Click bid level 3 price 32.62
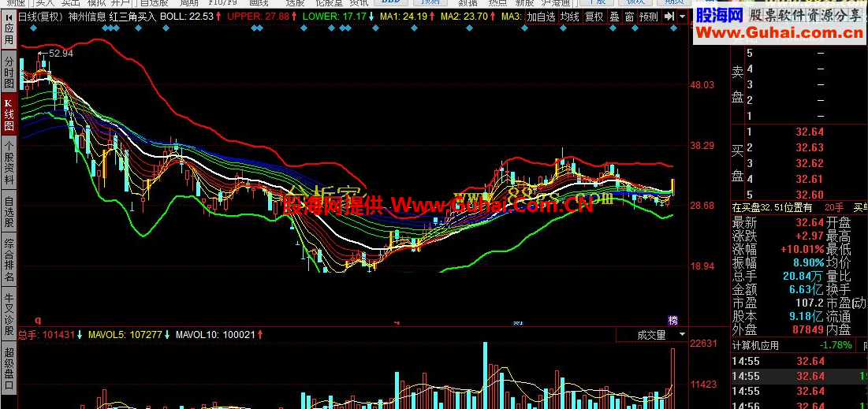This screenshot has width=868, height=409. coord(810,163)
